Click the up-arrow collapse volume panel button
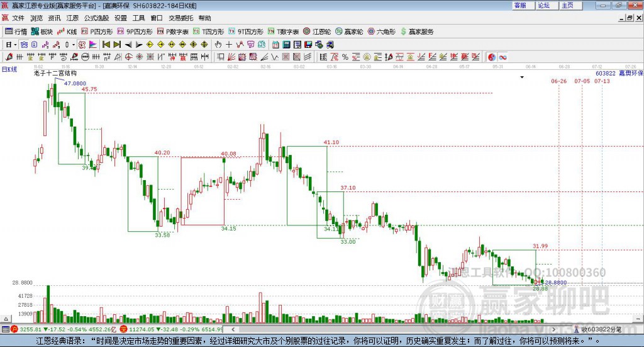644x347 pixels. [6, 319]
